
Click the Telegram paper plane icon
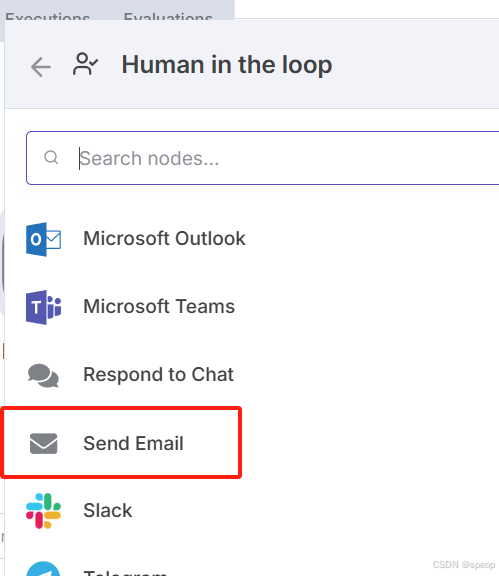point(43,569)
